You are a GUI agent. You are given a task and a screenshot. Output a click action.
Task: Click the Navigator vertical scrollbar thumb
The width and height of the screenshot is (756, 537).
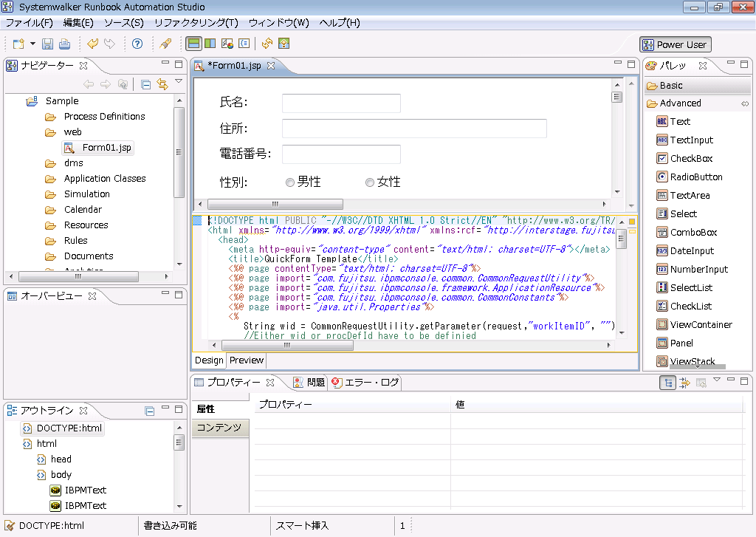click(x=179, y=152)
